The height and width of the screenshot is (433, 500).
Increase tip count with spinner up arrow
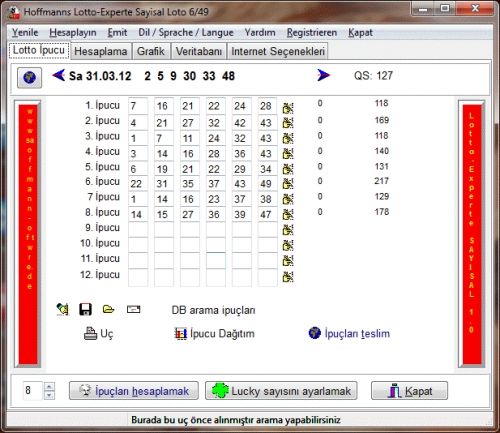[49, 386]
